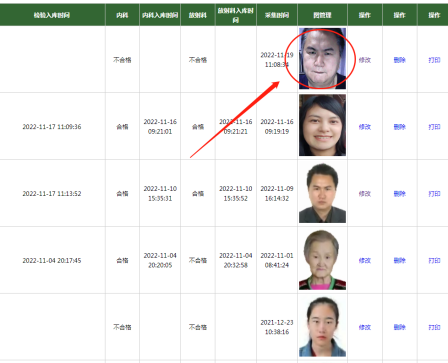Click 修改 in the 2022-11-17 11:09:36 row

(x=365, y=127)
